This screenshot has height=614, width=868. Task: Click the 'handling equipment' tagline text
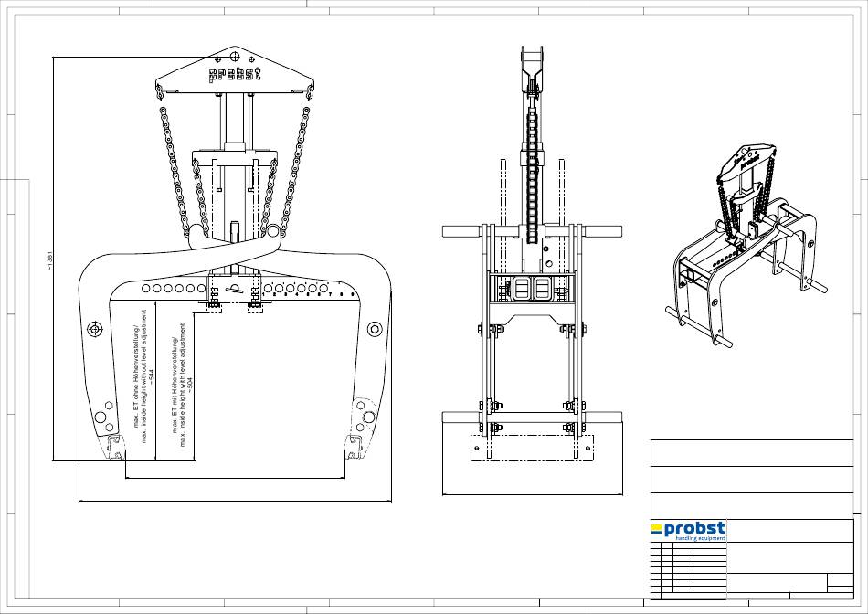[699, 538]
